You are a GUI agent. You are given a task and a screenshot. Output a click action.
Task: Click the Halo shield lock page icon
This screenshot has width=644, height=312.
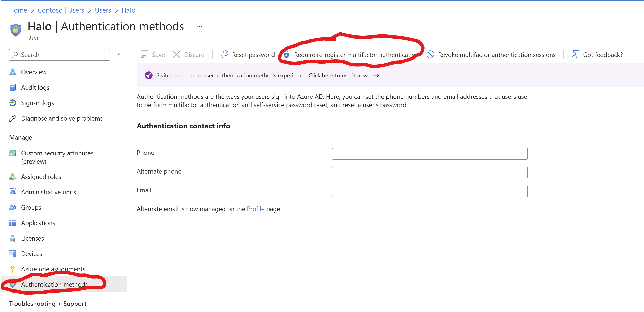point(16,30)
